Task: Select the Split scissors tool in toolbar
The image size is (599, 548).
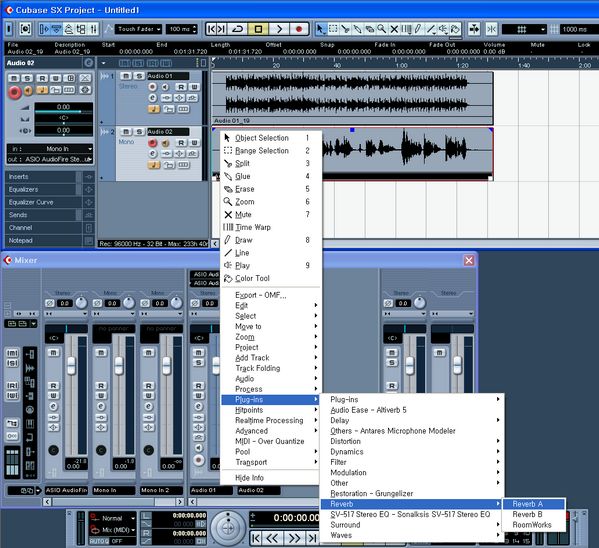Action: [x=345, y=29]
